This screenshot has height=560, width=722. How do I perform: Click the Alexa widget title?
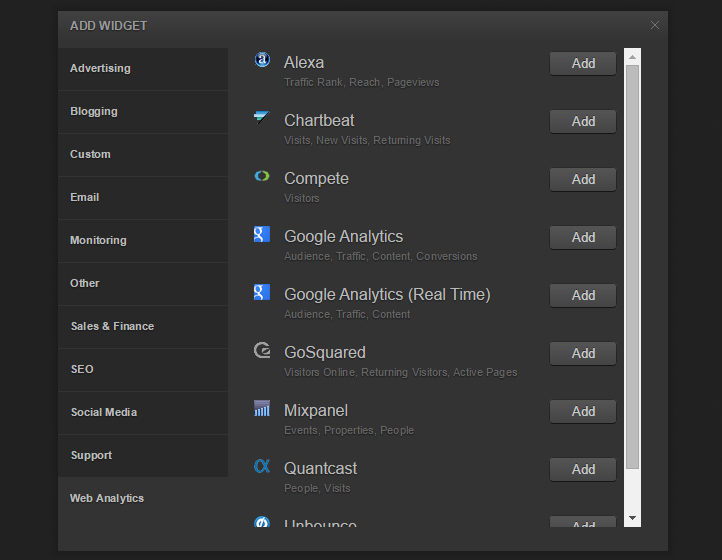[304, 63]
